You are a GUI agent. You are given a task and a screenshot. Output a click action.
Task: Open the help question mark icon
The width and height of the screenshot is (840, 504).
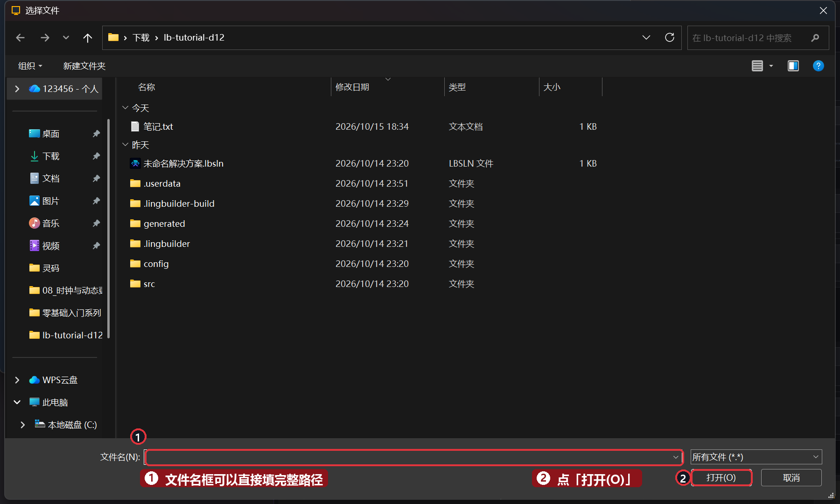(x=818, y=66)
